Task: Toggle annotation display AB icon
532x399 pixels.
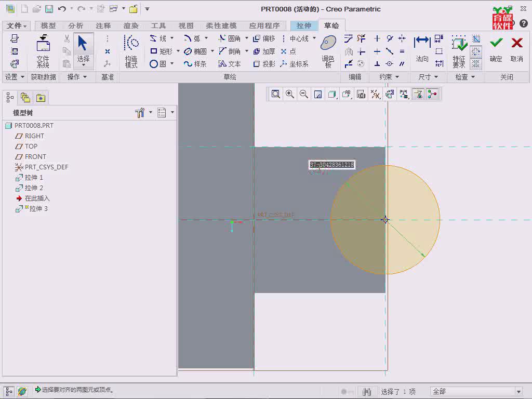Action: (x=347, y=94)
